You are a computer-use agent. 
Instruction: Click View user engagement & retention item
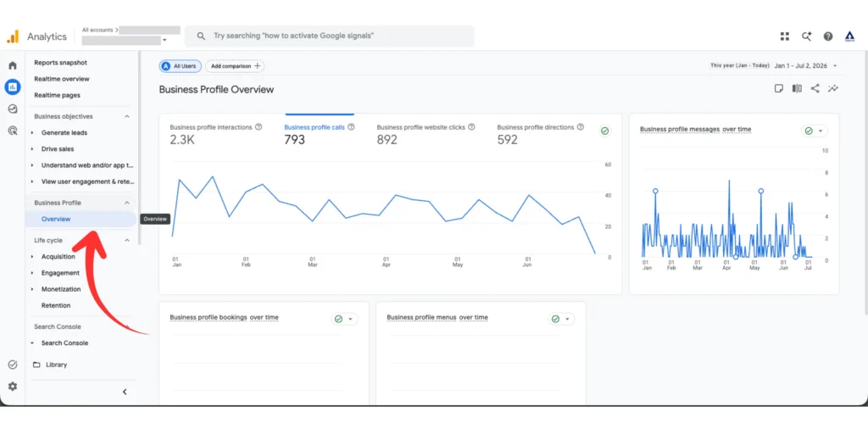[x=87, y=181]
